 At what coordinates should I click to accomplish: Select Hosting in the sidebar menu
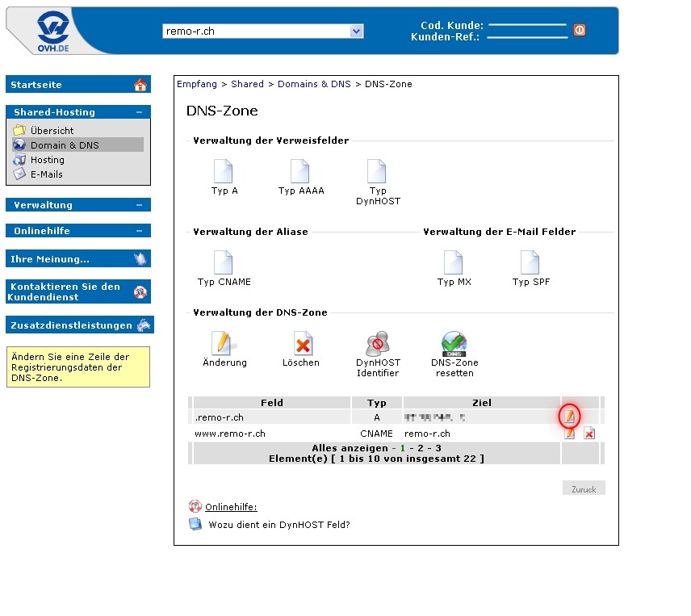(47, 160)
